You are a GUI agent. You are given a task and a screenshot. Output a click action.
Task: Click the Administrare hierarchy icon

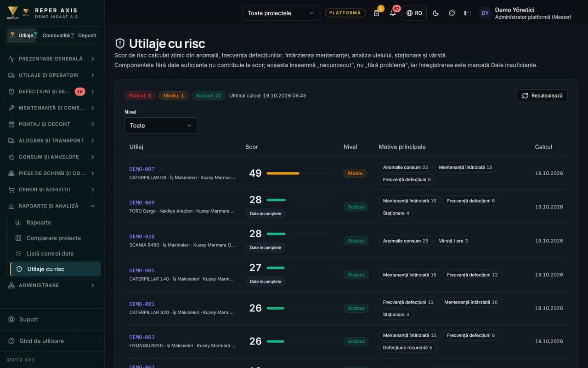click(11, 285)
